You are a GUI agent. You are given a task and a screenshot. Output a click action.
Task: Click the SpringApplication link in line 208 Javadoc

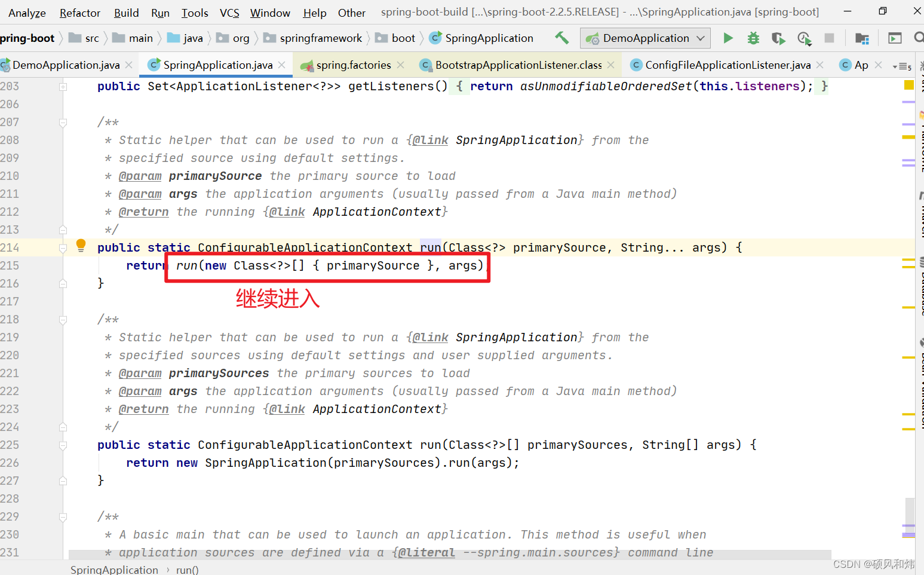point(517,140)
